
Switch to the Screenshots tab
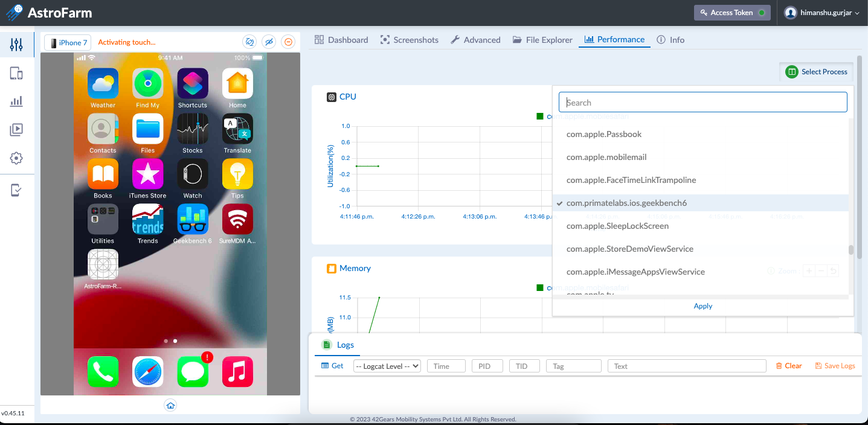[409, 40]
